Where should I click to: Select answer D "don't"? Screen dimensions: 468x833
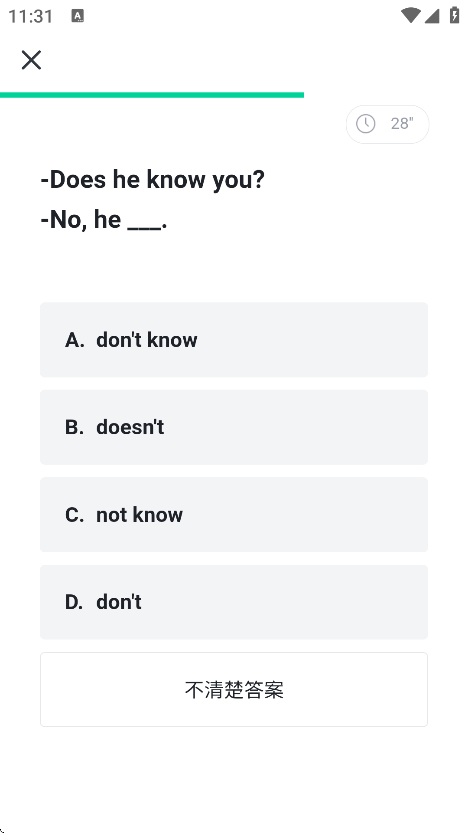point(234,602)
